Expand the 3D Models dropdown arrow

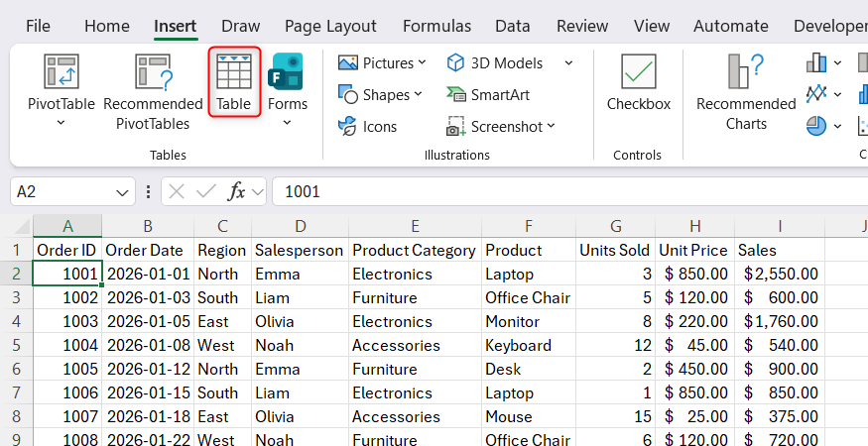pos(568,63)
